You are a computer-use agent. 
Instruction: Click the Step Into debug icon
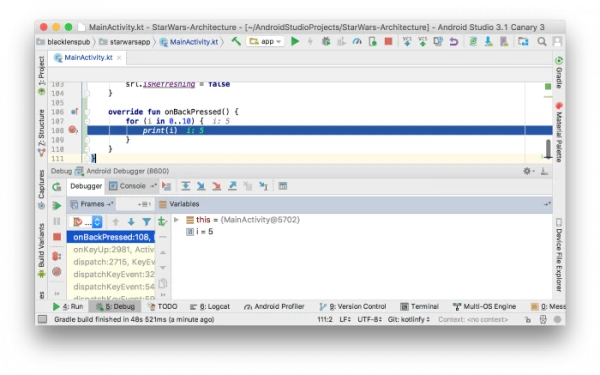tap(201, 186)
